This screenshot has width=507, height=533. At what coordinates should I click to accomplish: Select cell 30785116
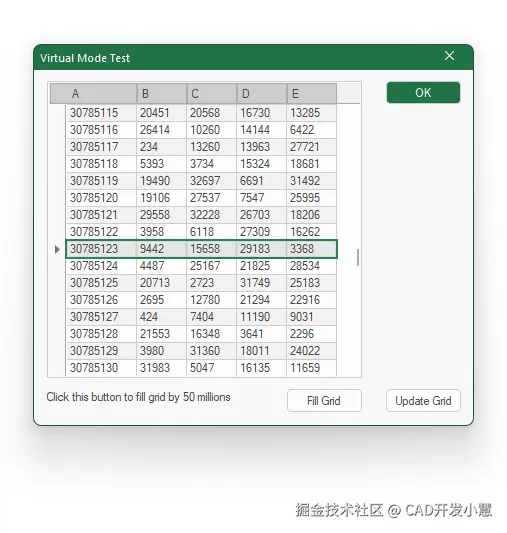coord(101,130)
